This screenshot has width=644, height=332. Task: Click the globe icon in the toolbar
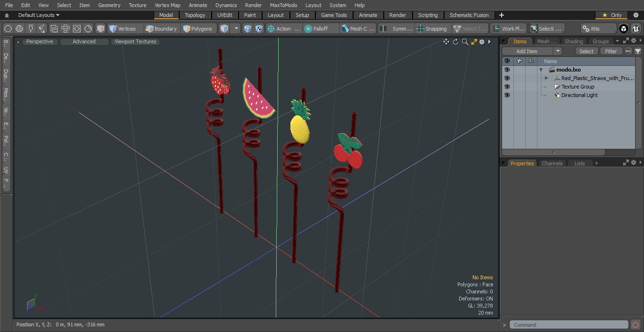click(19, 29)
